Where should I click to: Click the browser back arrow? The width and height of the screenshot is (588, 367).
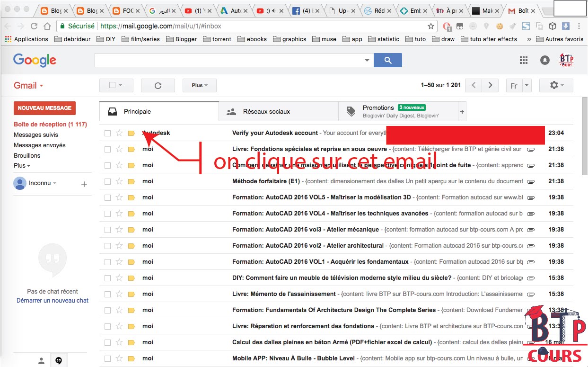coord(8,27)
